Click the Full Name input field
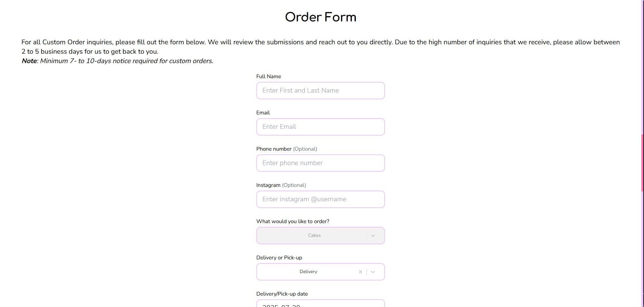Viewport: 644px width, 307px height. (320, 91)
